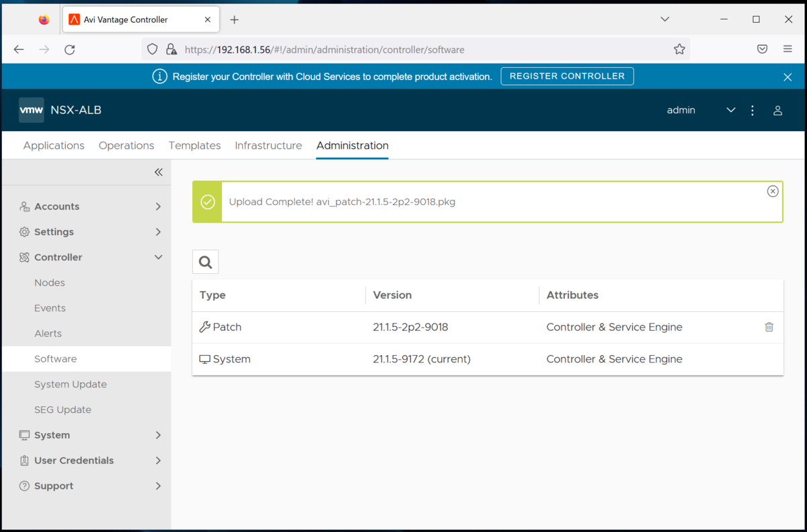
Task: Click the Settings gear sidebar icon
Action: point(24,232)
